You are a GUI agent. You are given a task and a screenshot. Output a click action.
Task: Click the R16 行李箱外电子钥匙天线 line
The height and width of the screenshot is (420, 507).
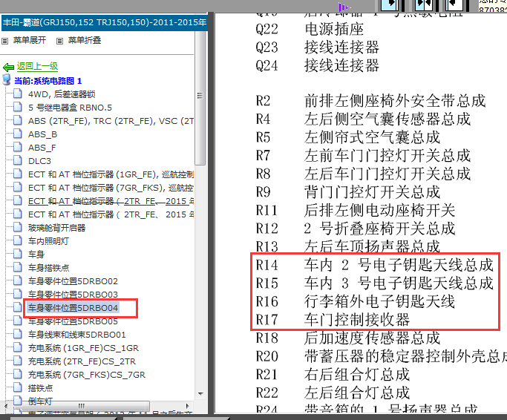tap(356, 301)
